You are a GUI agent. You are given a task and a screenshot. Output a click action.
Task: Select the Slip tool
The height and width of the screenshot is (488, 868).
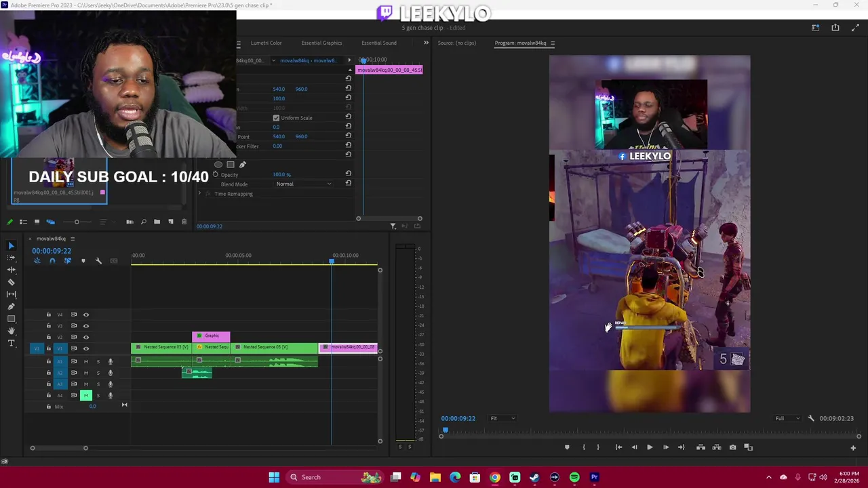coord(11,294)
